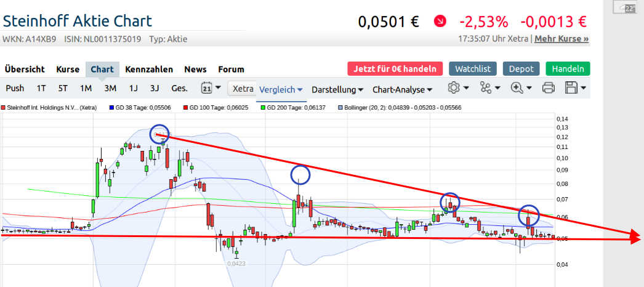This screenshot has height=287, width=644.
Task: Click the 0,0423 low label on chart
Action: click(236, 264)
